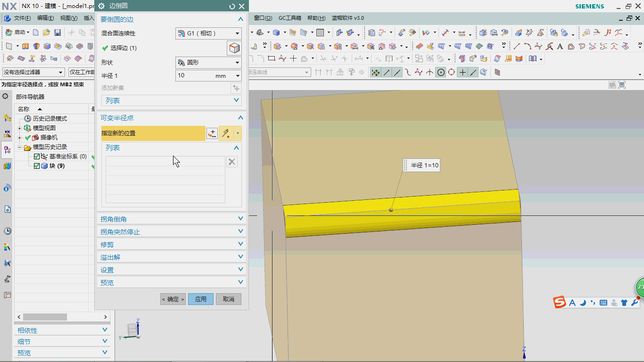
Task: Click the Sogou input method S icon
Action: [x=560, y=302]
